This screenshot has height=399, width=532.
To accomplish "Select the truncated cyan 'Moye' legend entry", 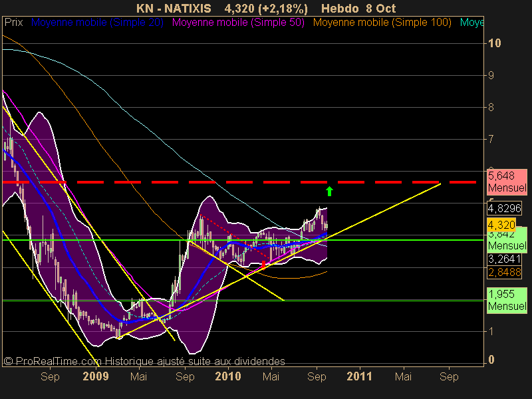I will 471,23.
